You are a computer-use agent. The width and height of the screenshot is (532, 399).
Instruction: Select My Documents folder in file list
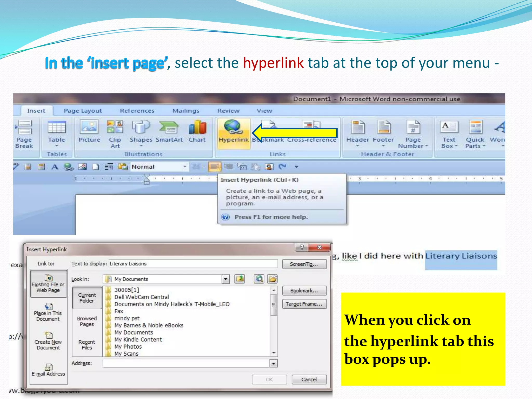134,332
